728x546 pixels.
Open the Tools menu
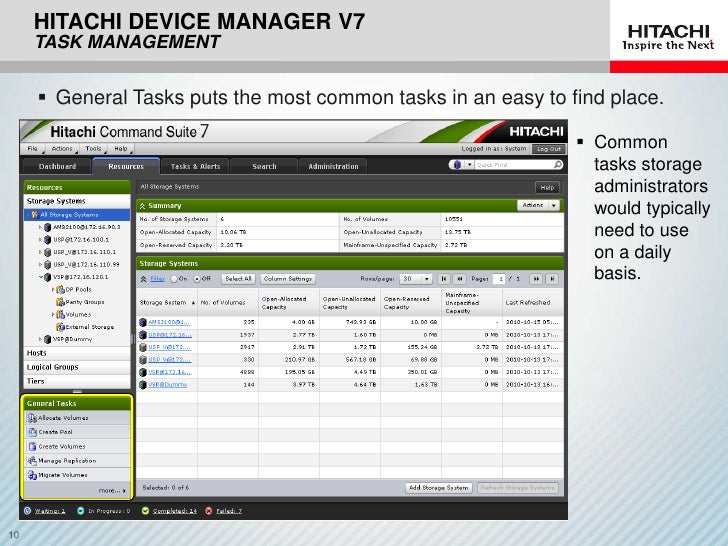point(93,149)
